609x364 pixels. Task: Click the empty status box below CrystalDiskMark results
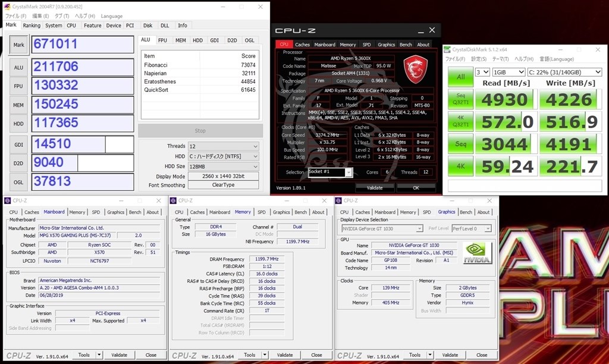pyautogui.click(x=525, y=186)
